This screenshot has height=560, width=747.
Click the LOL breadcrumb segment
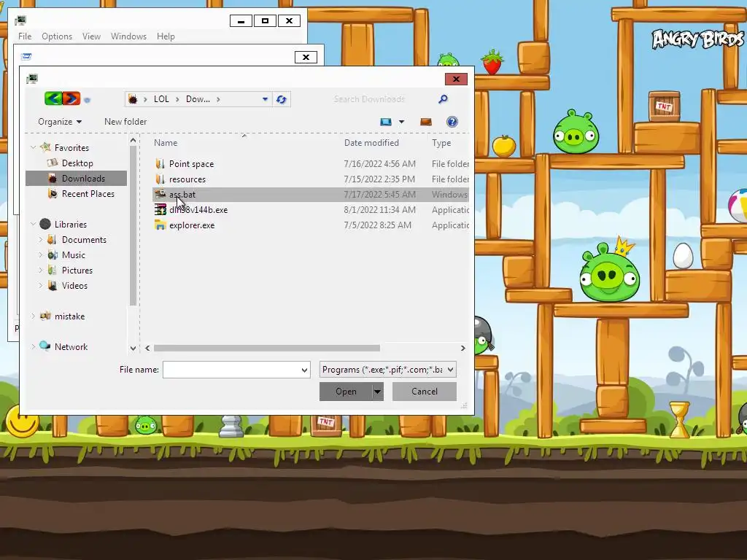tap(161, 99)
